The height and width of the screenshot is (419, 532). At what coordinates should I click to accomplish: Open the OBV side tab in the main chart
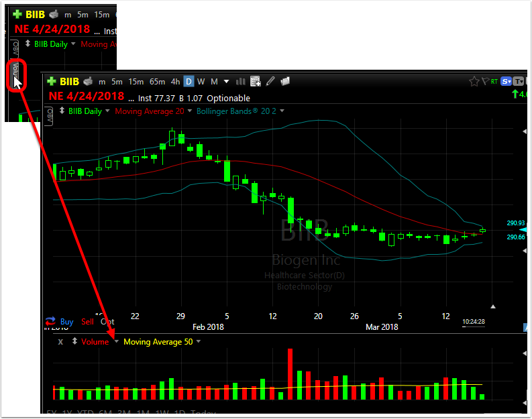click(x=49, y=115)
